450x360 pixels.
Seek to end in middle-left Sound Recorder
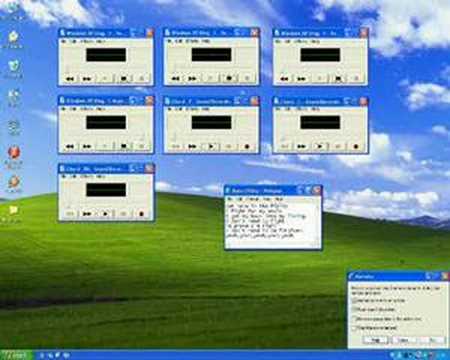pos(87,146)
